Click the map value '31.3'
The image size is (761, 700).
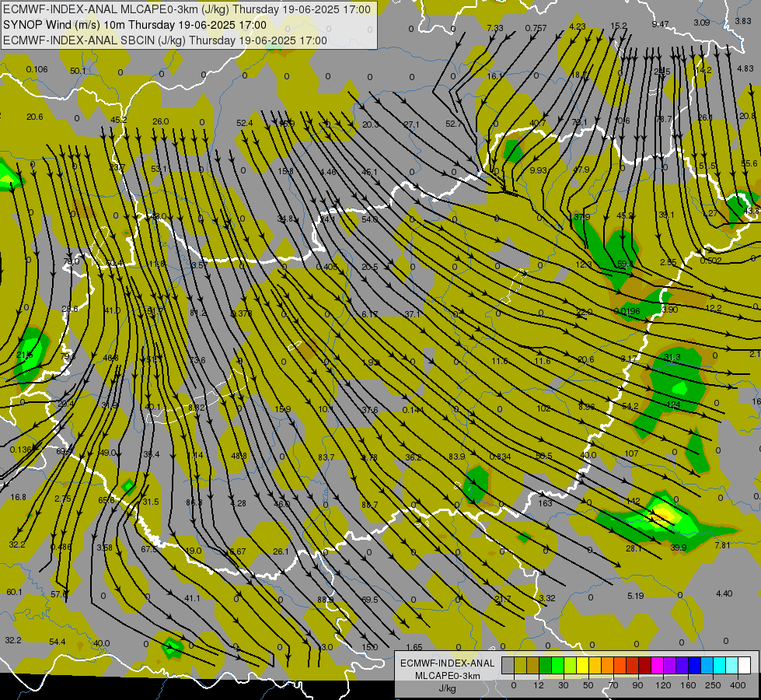point(672,358)
